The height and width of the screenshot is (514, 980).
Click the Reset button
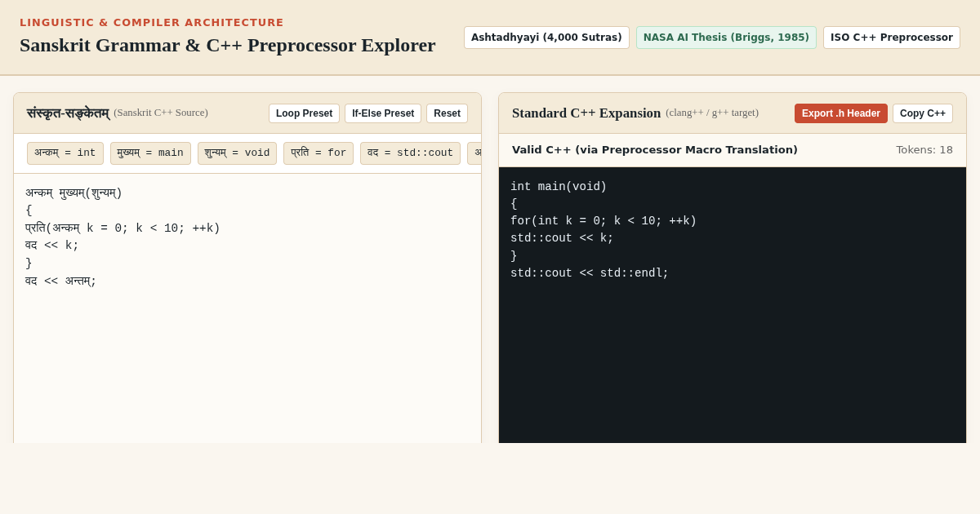click(x=447, y=113)
